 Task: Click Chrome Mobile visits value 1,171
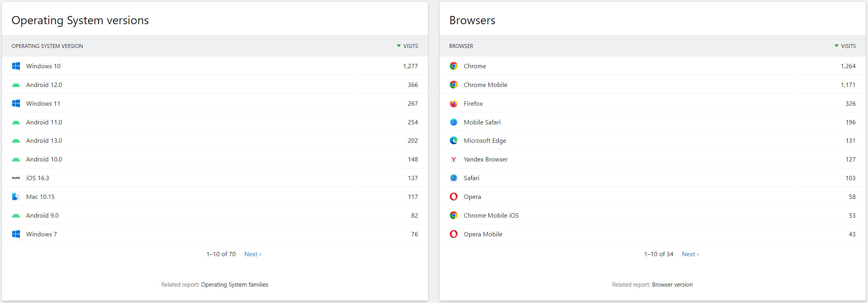(x=848, y=85)
